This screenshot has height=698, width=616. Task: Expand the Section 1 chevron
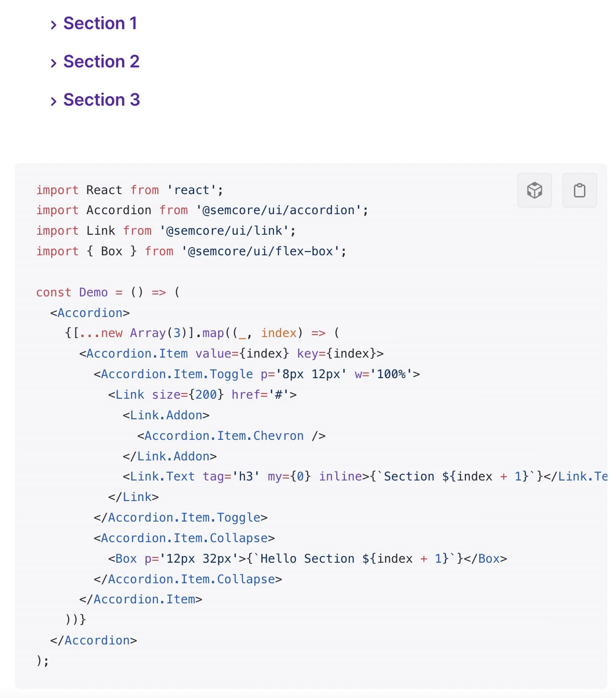[54, 25]
